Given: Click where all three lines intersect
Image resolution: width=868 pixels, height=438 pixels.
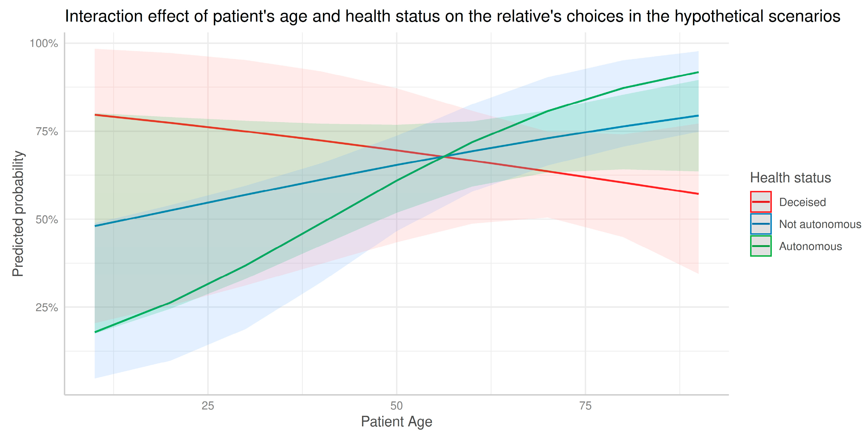Looking at the screenshot, I should pyautogui.click(x=445, y=156).
